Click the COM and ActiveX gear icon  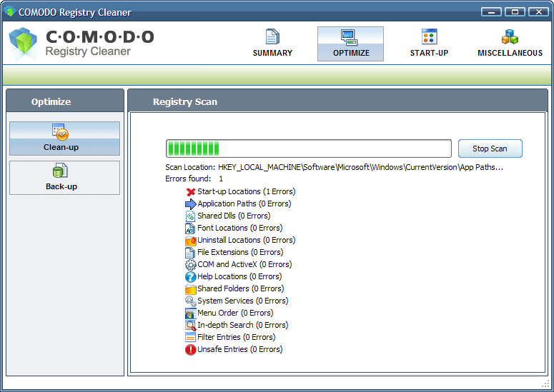[190, 265]
